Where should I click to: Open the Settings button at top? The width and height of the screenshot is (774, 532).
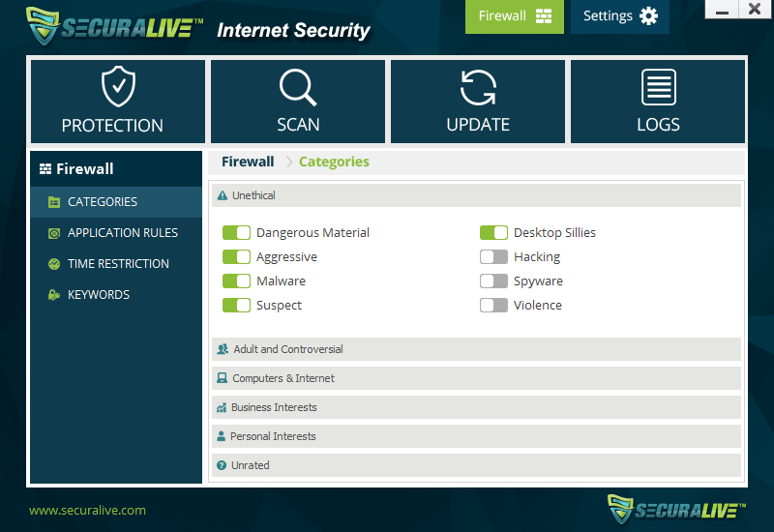(620, 16)
